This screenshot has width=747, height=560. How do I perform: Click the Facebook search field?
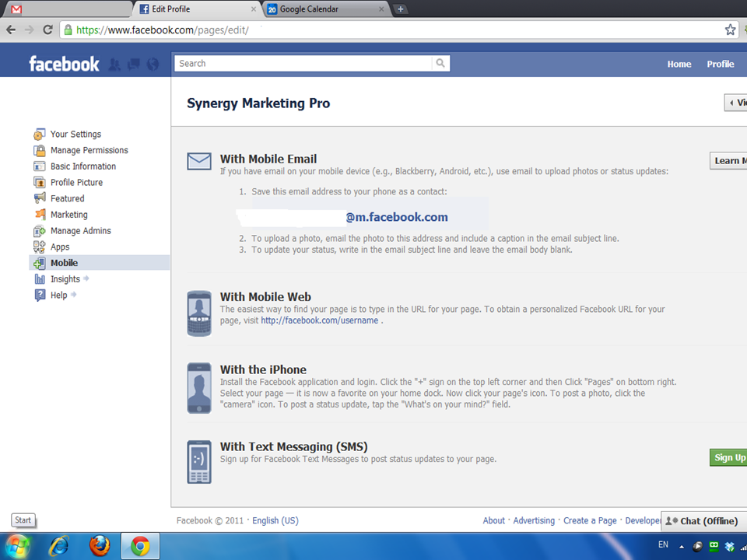pos(303,63)
